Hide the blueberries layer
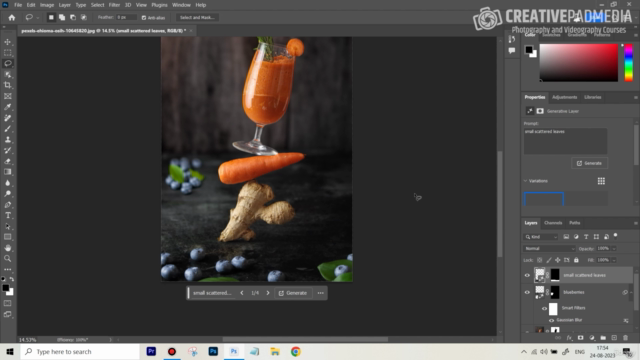640x360 pixels. [527, 292]
